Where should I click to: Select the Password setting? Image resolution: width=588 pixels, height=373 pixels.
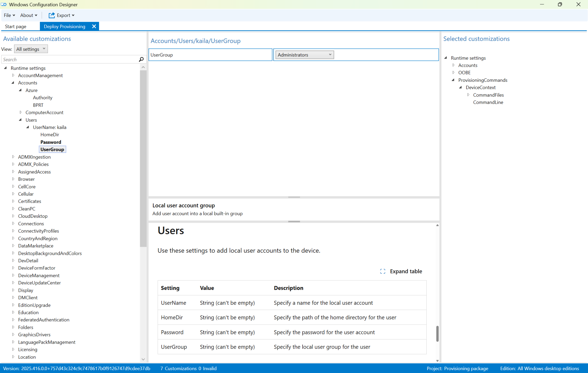pos(51,142)
